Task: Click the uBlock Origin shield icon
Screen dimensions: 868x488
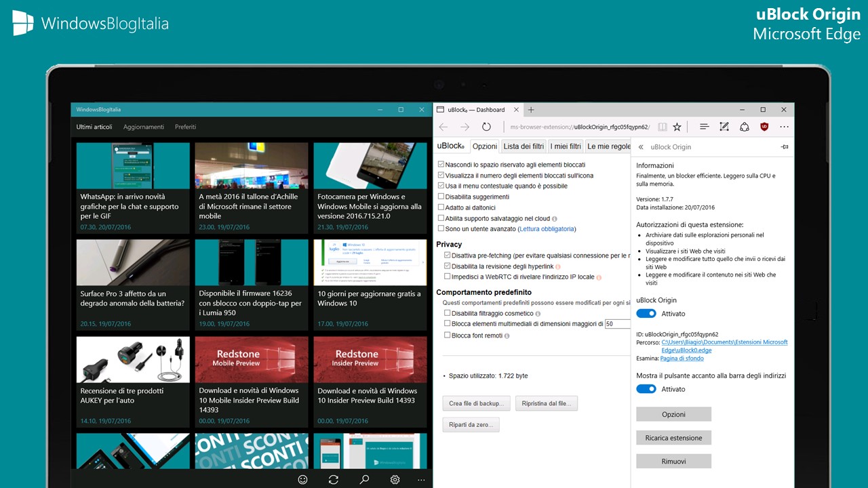Action: click(764, 127)
